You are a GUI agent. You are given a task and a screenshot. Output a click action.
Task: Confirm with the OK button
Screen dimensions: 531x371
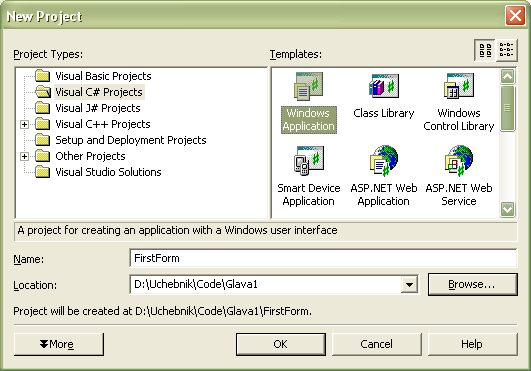tap(281, 344)
